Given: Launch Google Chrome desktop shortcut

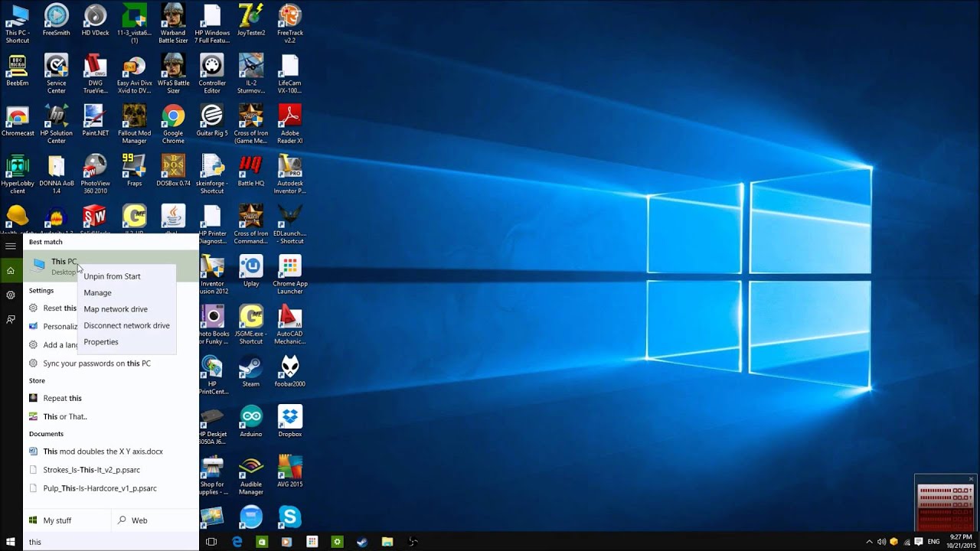Looking at the screenshot, I should pyautogui.click(x=173, y=124).
